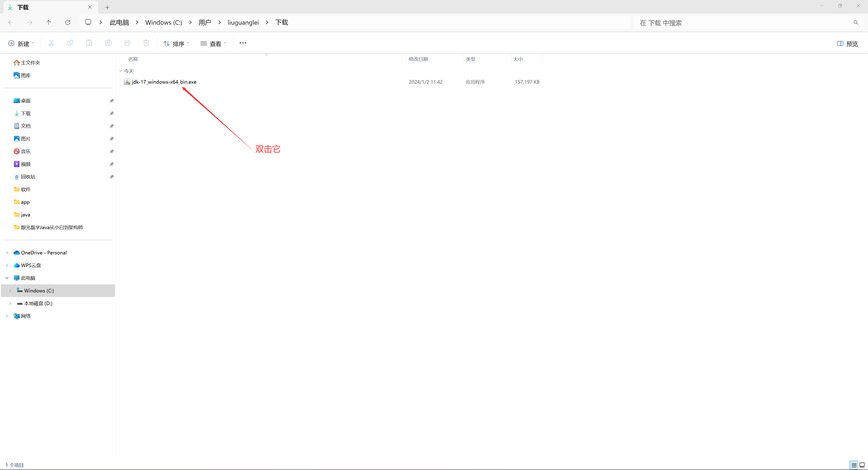Click the search magnifier icon
Image resolution: width=868 pixels, height=470 pixels.
[856, 23]
